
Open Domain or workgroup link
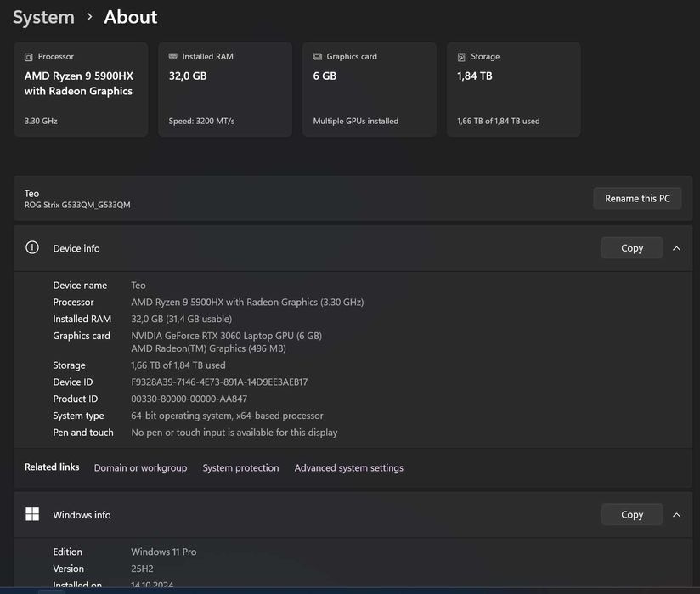140,467
